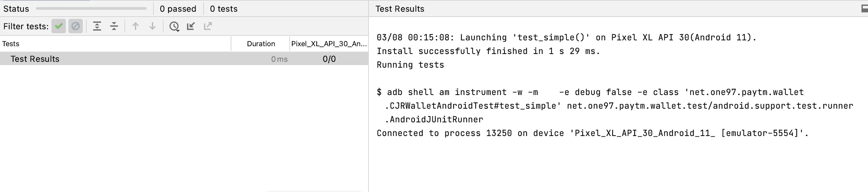The width and height of the screenshot is (868, 192).
Task: Go to next failed test arrow
Action: (152, 26)
